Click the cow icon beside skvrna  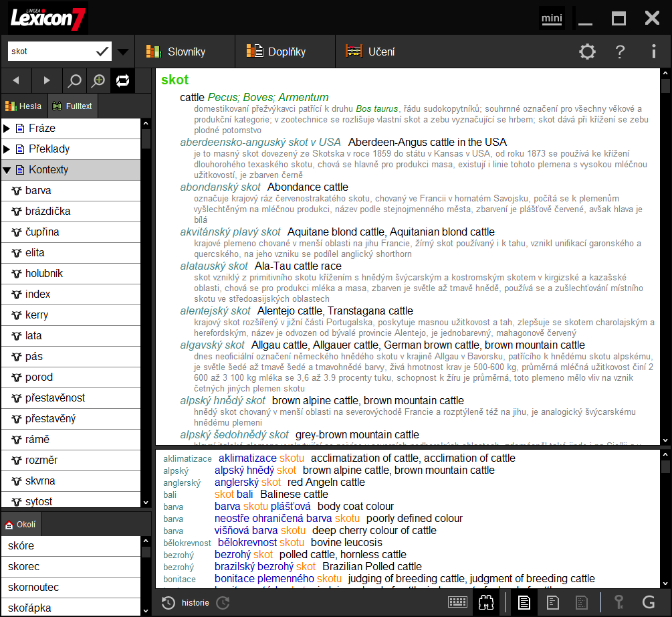pos(16,481)
